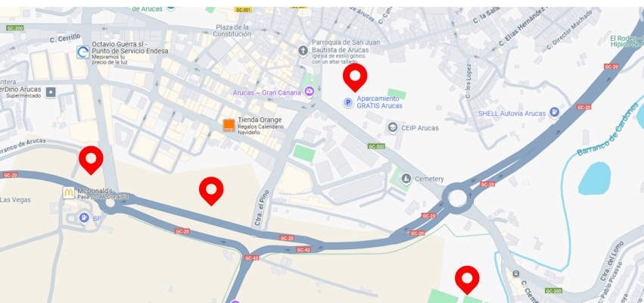Click the red pin near Aparcamiento GRATIS Arucas
Image resolution: width=644 pixels, height=303 pixels.
coord(355,77)
